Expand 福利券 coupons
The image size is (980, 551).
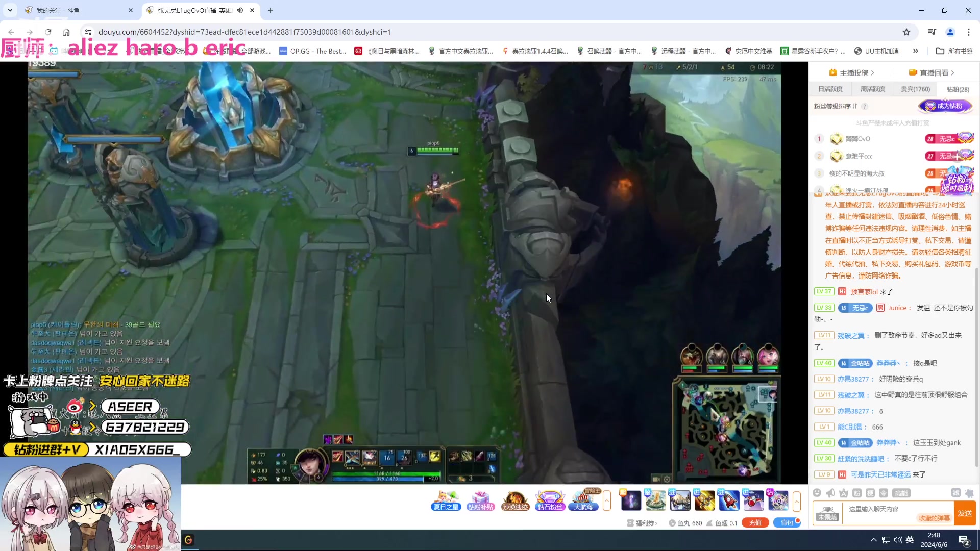pos(643,523)
